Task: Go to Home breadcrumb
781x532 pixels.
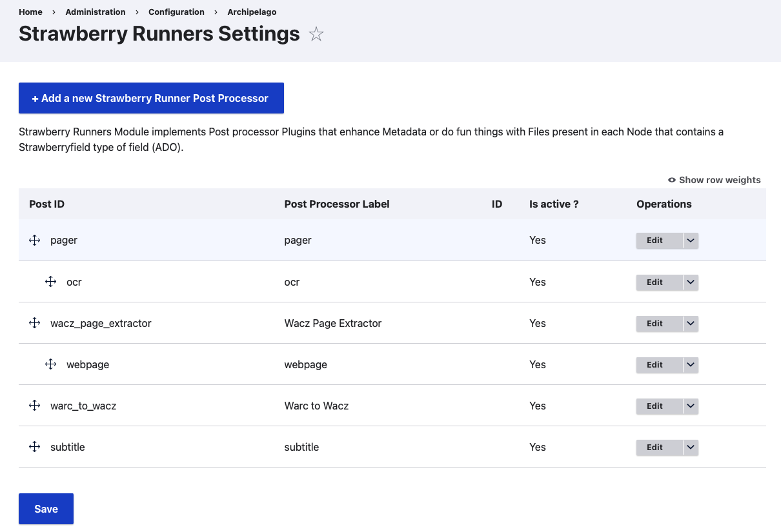Action: click(x=30, y=12)
